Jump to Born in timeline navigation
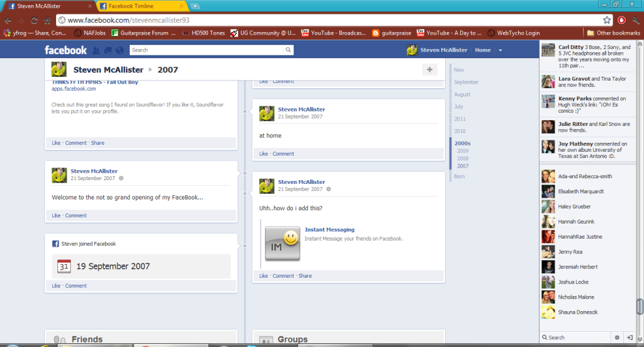 click(459, 176)
